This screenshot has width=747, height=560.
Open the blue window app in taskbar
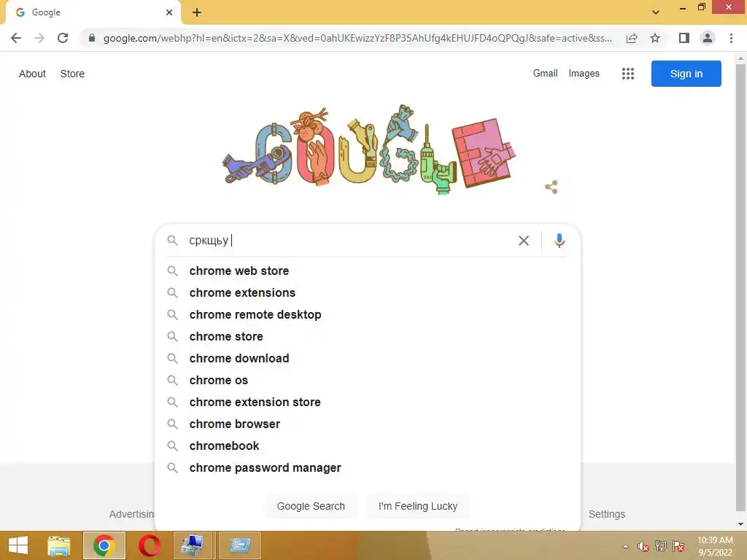[x=239, y=545]
